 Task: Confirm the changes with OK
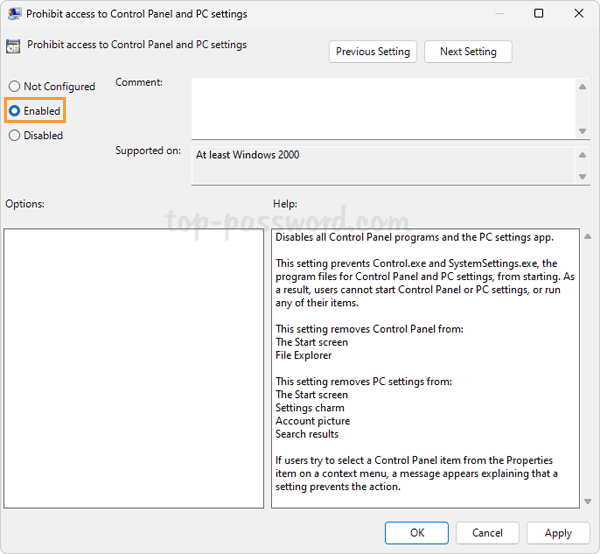417,533
